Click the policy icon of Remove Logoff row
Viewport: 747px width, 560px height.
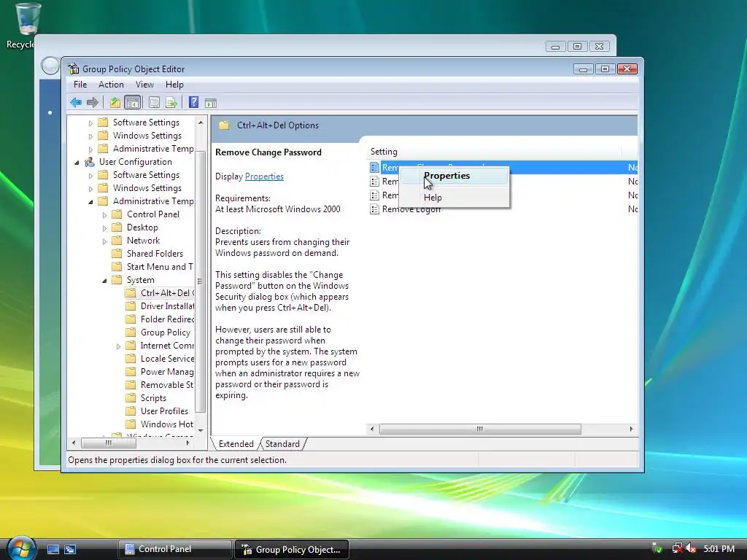pos(374,209)
